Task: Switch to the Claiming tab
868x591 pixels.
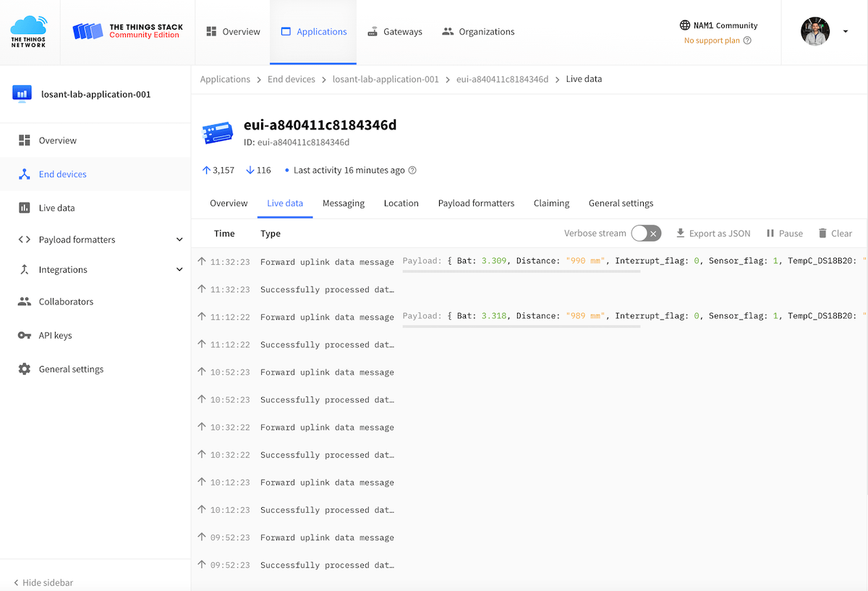Action: pos(551,203)
